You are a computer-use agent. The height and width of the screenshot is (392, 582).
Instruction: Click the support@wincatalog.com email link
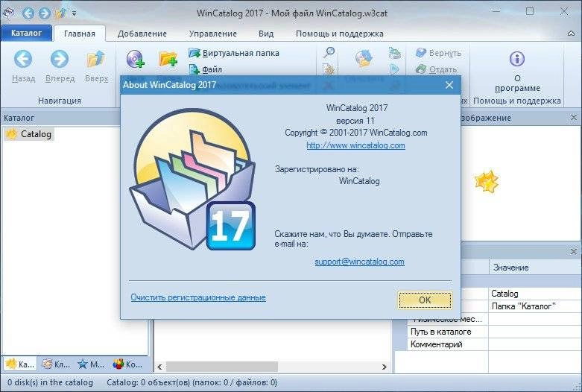[359, 262]
